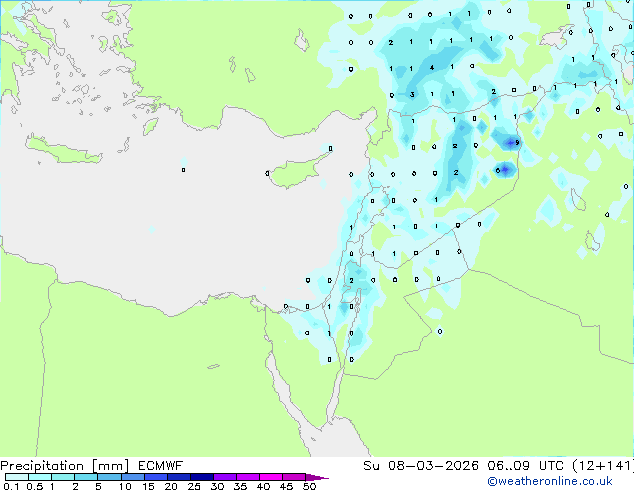
Task: Select the 30–35 mm purple legend swatch
Action: [x=224, y=477]
